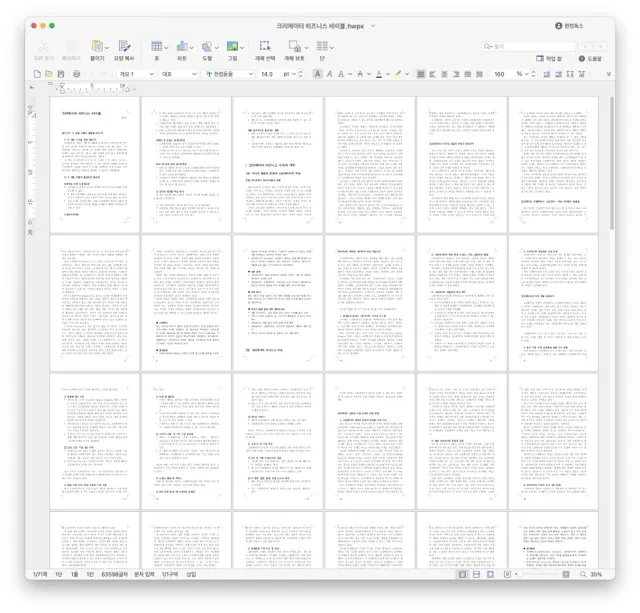Switch to the third page view mode in status bar
Screen dimensions: 640x613
(x=490, y=574)
